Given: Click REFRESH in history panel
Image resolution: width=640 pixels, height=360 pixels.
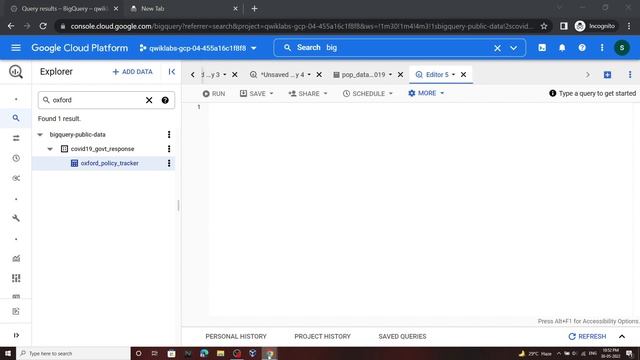Looking at the screenshot, I should 587,337.
